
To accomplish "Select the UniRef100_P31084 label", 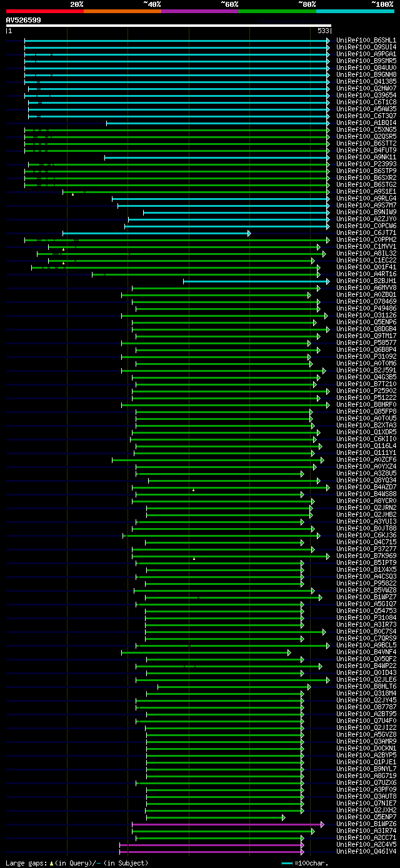I will coord(366,618).
